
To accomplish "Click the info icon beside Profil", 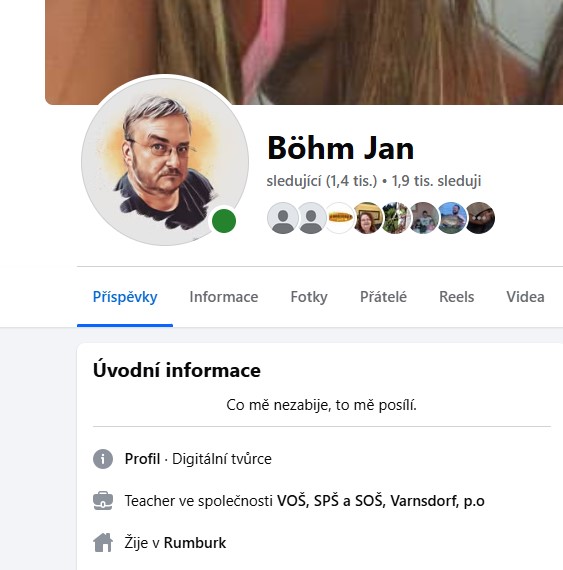I will pos(103,459).
